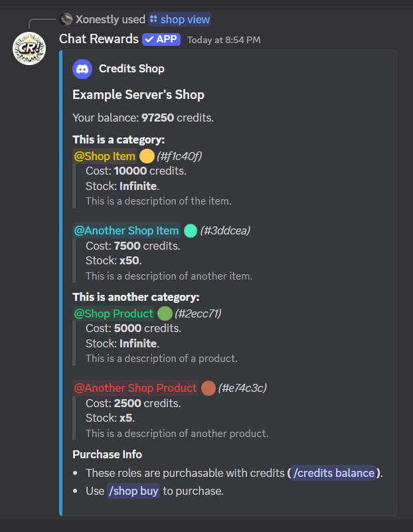The image size is (413, 532).
Task: Open the shop view slash command reference
Action: [179, 19]
